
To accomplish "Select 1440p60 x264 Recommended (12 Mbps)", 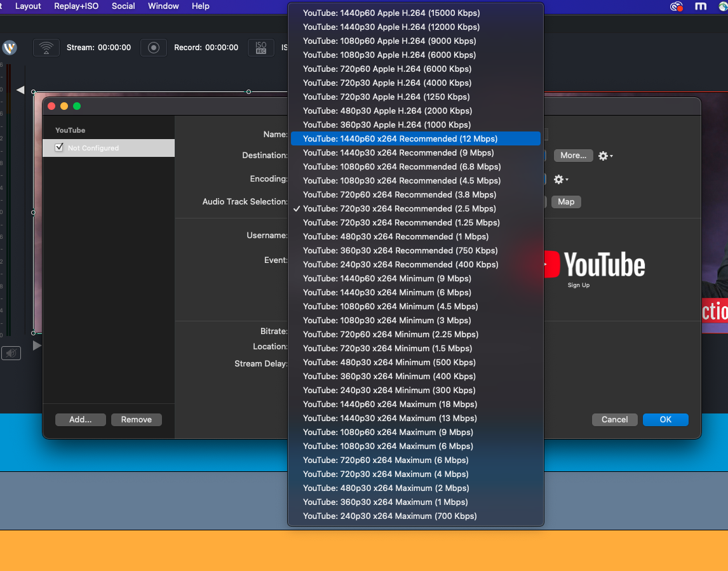I will coord(415,139).
